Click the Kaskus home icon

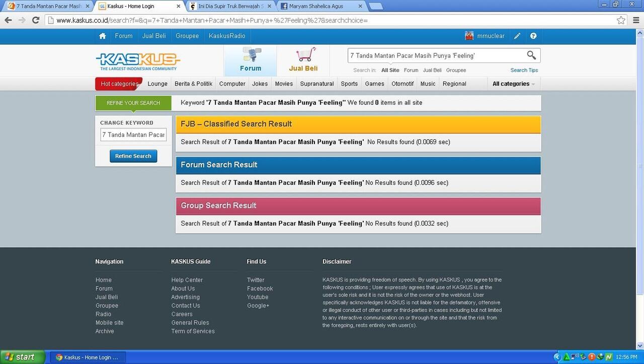(x=103, y=36)
